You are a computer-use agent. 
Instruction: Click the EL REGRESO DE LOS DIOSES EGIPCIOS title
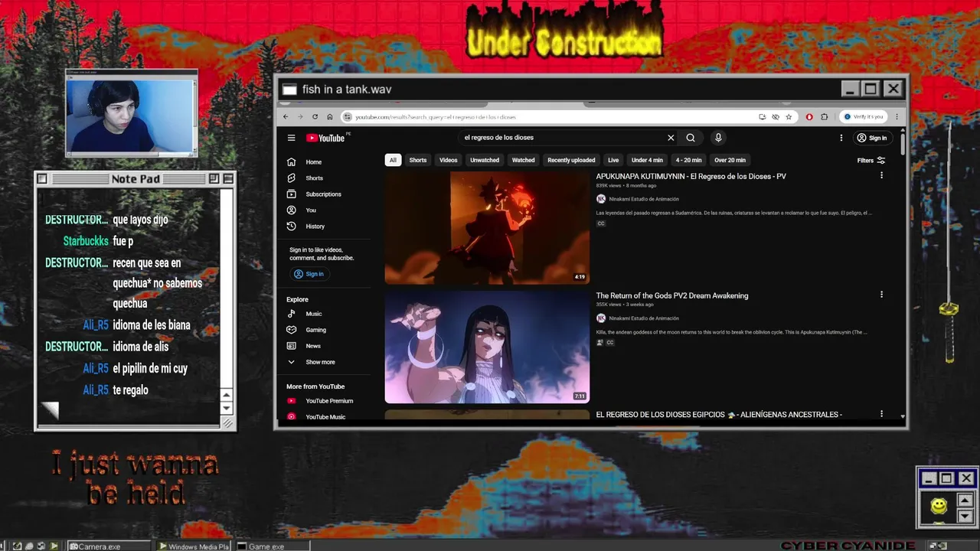click(x=719, y=415)
